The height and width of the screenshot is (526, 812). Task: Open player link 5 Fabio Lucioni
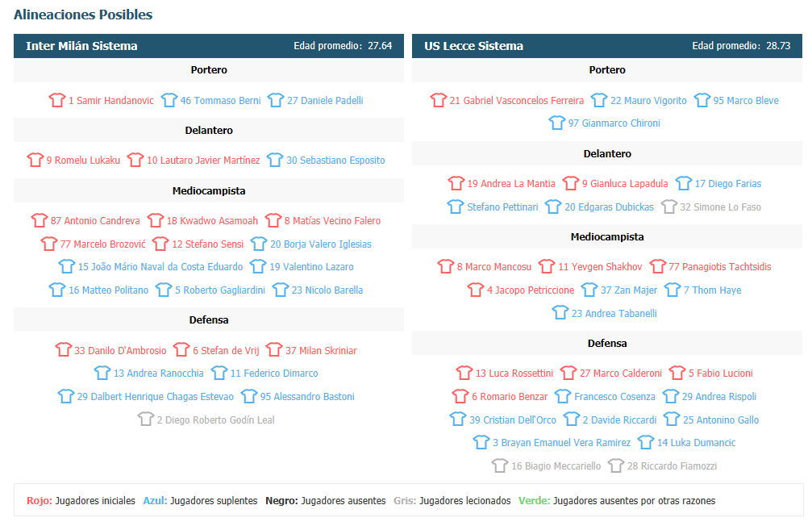click(x=721, y=374)
